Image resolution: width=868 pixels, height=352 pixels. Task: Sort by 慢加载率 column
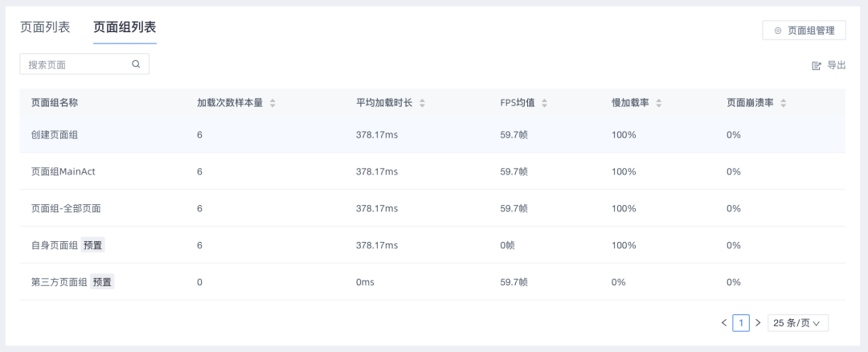point(659,103)
